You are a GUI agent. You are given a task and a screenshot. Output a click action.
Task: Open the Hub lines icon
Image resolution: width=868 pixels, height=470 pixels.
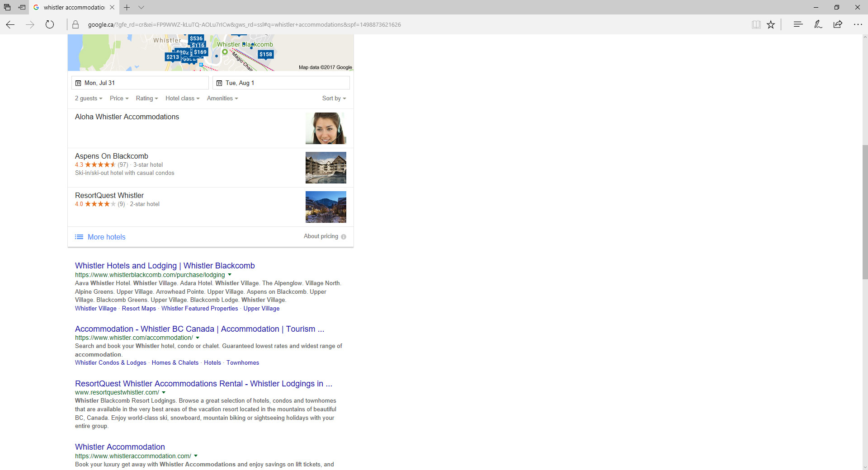click(798, 24)
